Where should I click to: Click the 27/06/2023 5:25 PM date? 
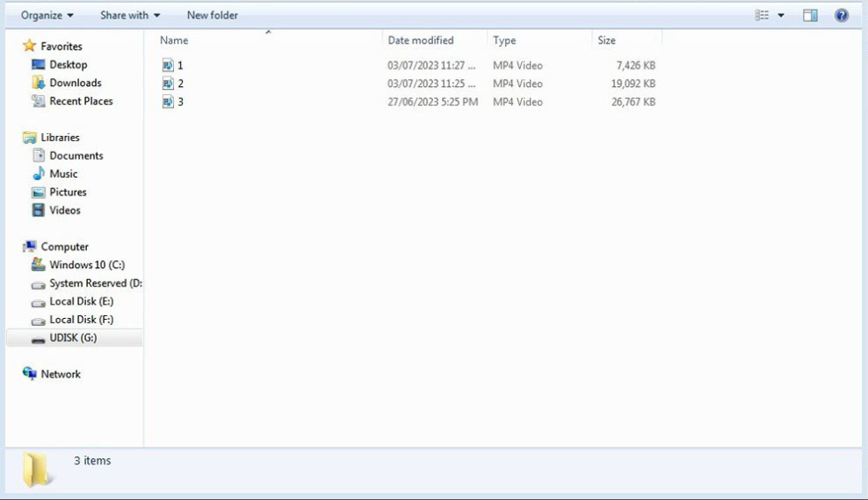pyautogui.click(x=432, y=102)
